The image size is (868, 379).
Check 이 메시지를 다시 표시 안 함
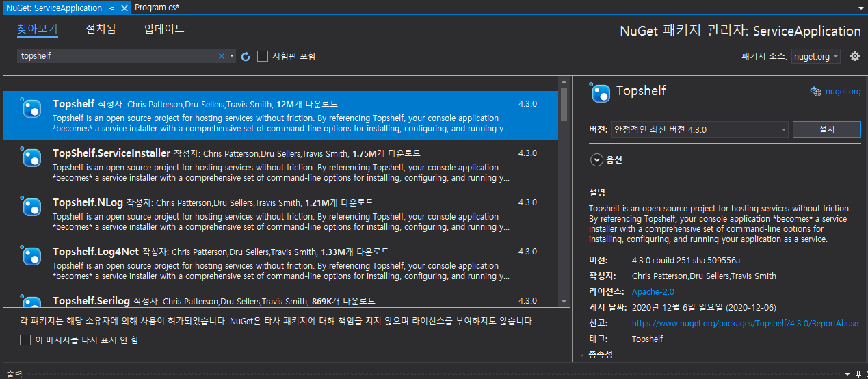pyautogui.click(x=25, y=339)
